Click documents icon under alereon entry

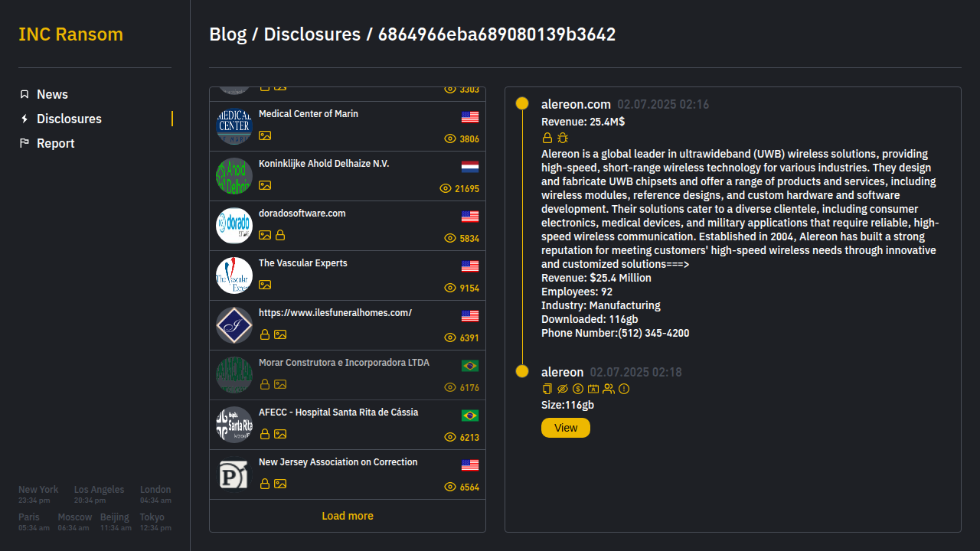pos(547,389)
